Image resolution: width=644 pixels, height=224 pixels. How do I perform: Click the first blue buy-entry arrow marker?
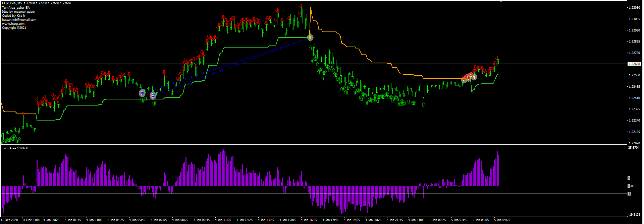pyautogui.click(x=142, y=93)
